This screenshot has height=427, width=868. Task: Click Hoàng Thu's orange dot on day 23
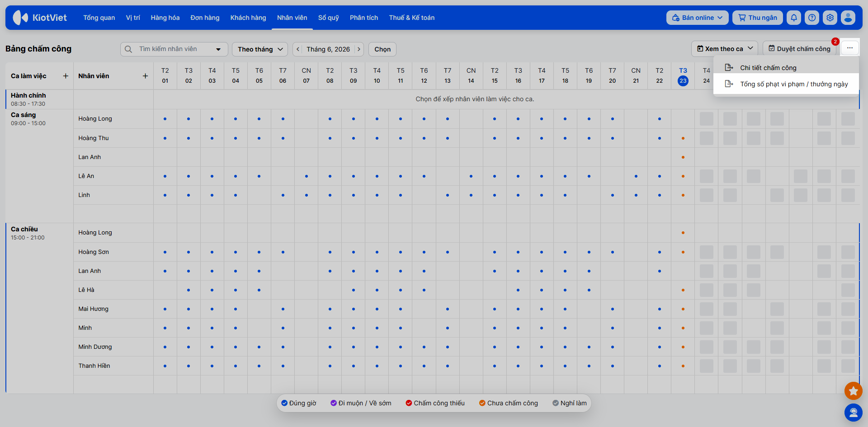coord(683,138)
